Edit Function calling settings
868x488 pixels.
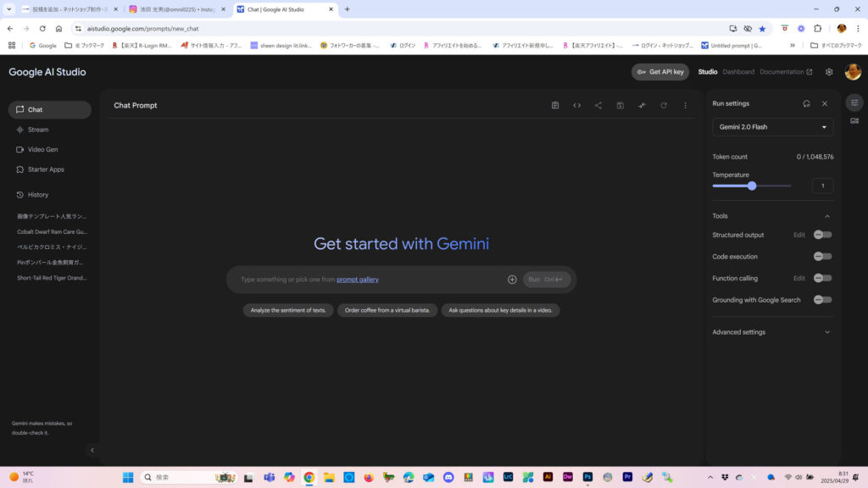tap(798, 278)
